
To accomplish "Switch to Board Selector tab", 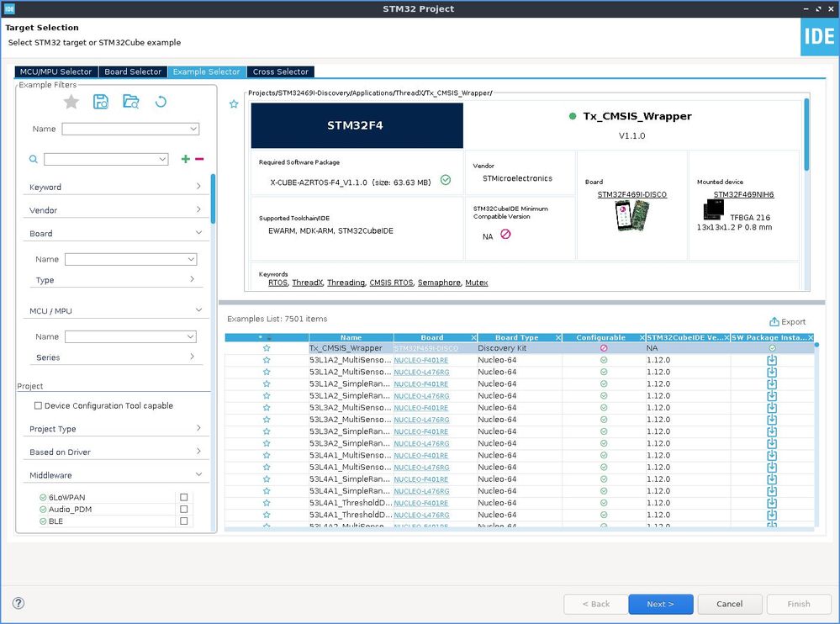I will (x=132, y=71).
